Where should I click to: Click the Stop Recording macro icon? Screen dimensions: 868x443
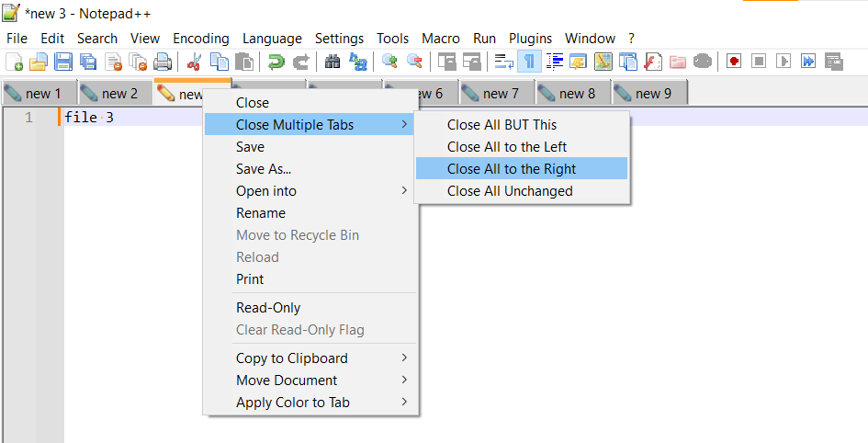pos(759,61)
